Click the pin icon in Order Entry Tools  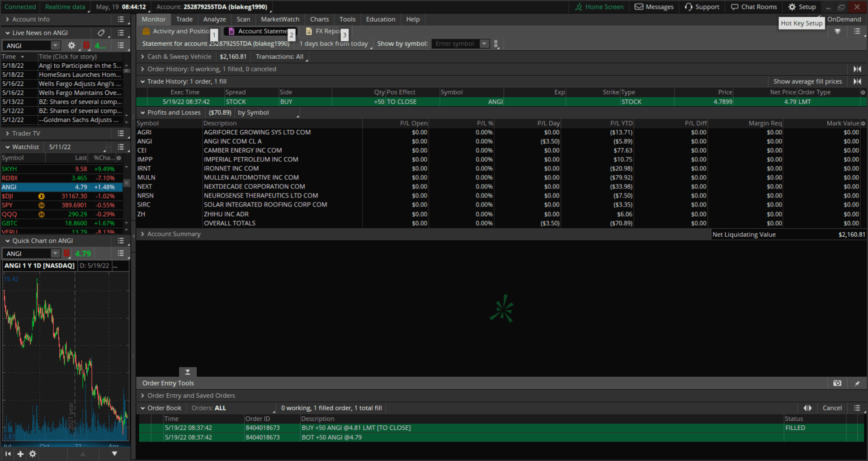(857, 383)
